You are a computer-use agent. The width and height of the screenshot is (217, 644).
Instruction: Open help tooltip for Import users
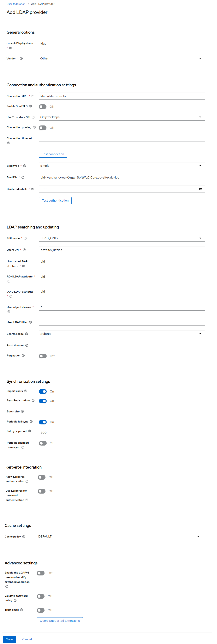(26, 391)
